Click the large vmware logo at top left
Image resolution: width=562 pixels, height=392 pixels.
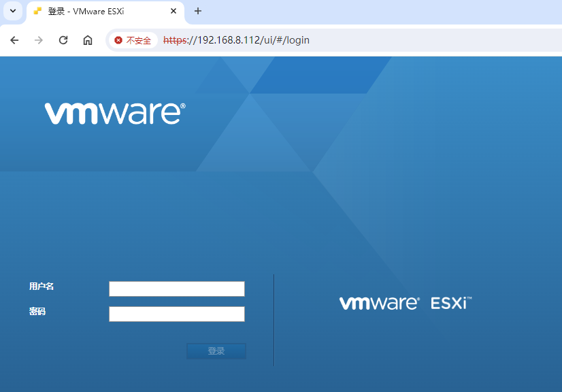115,112
